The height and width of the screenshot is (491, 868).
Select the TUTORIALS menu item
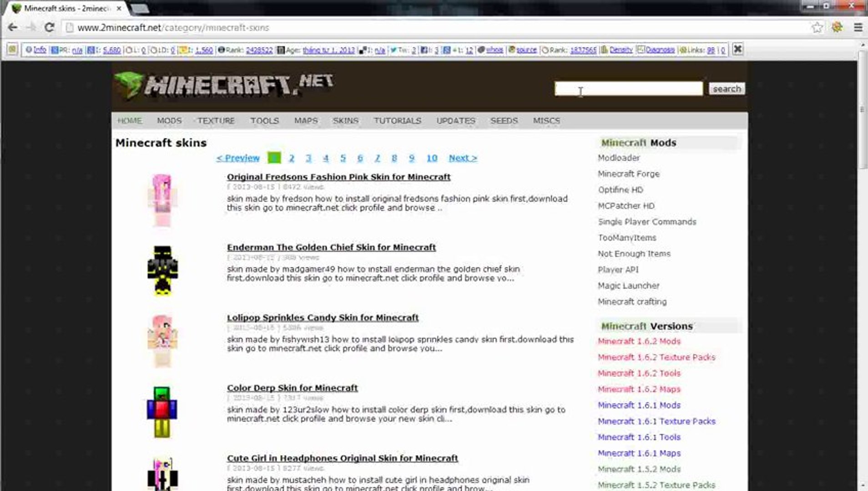(x=398, y=120)
